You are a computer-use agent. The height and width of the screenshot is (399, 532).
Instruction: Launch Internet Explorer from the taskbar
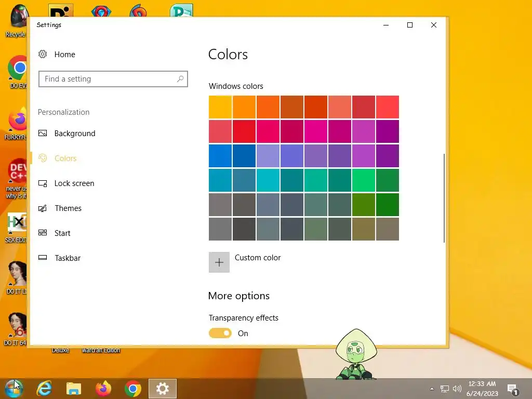[x=44, y=389]
